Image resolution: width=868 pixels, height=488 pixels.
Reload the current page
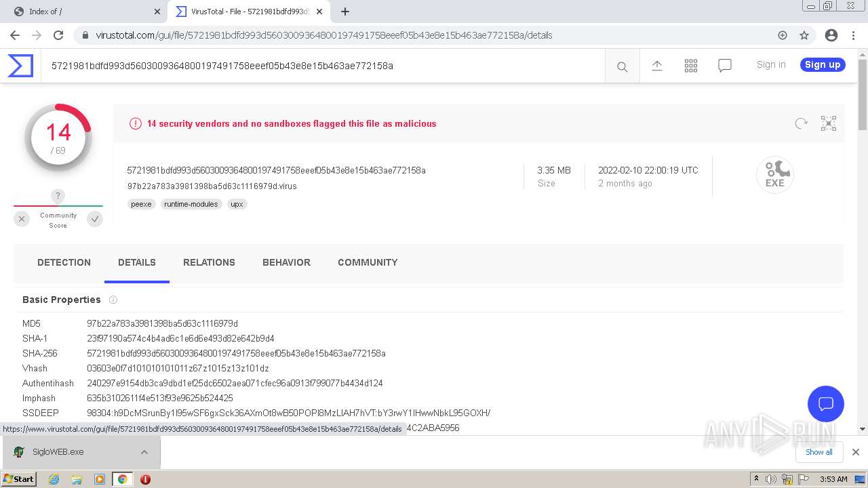[58, 35]
